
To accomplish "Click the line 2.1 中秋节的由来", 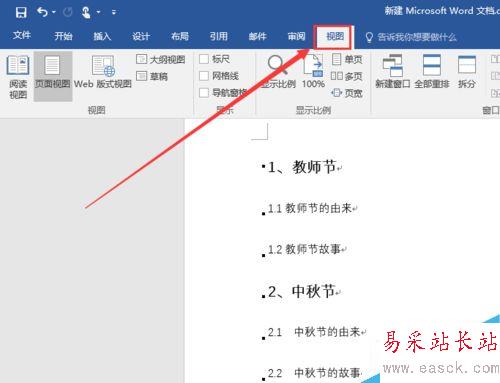I will point(314,332).
